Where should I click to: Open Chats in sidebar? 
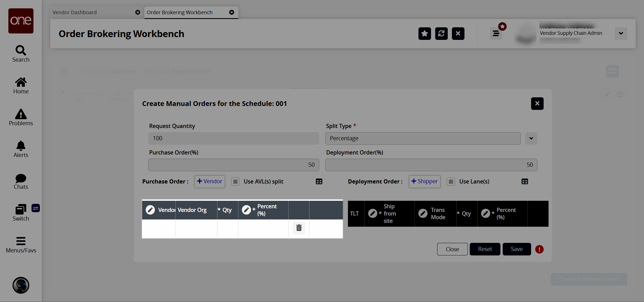pos(21,181)
